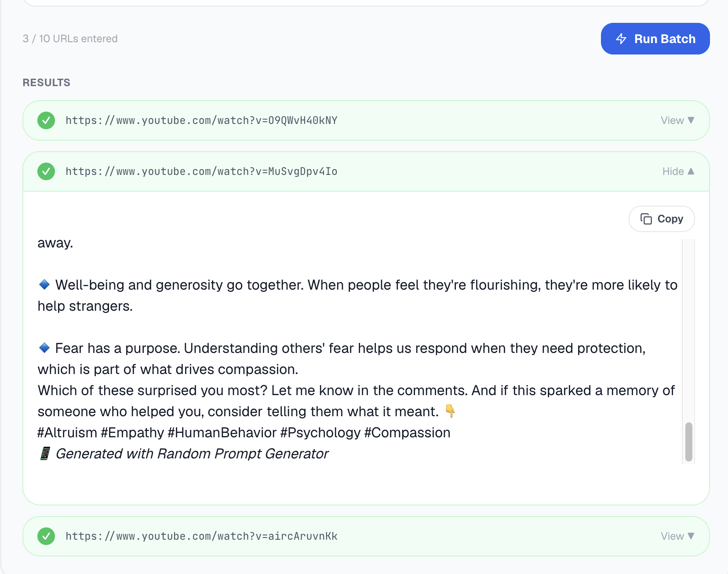Click the copy icon inside the Copy button
The width and height of the screenshot is (728, 574).
tap(646, 219)
